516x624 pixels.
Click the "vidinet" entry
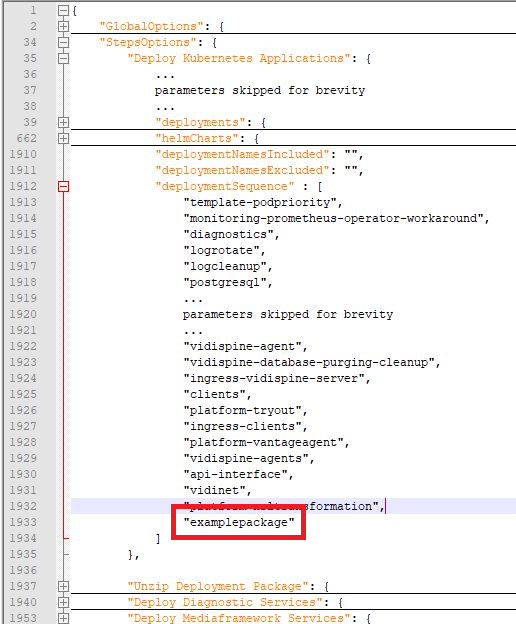(x=214, y=490)
